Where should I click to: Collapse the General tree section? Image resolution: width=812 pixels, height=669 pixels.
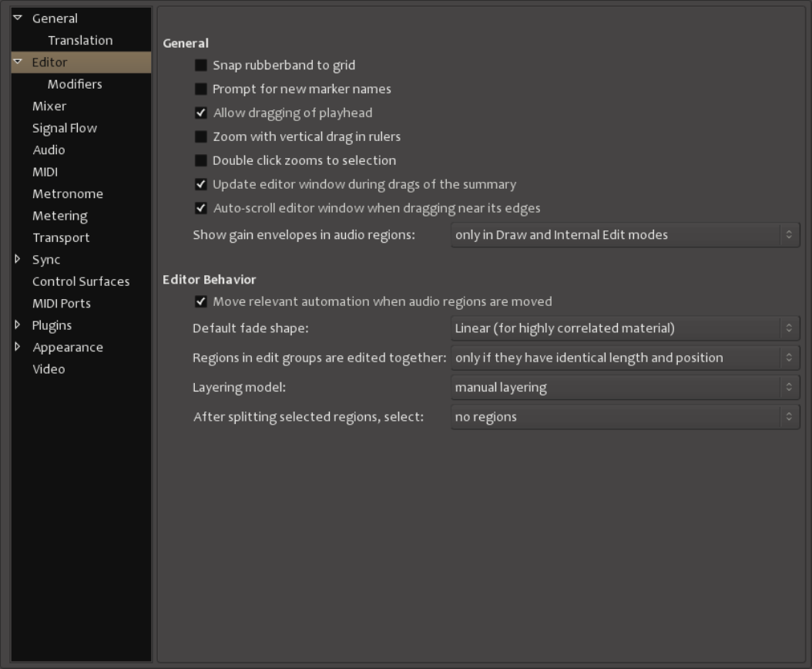coord(18,18)
